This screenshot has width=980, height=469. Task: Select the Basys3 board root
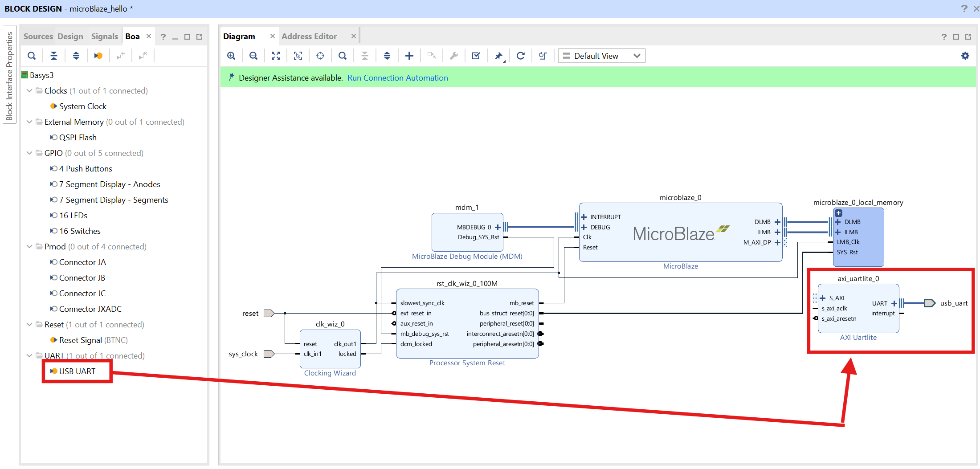tap(41, 75)
